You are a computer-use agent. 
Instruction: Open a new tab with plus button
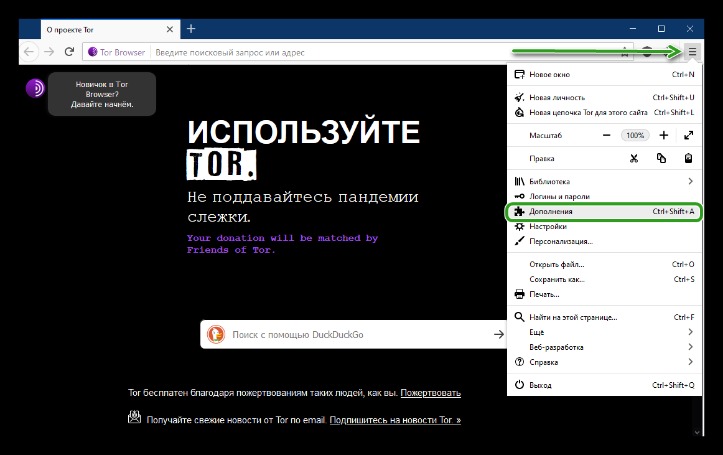[x=191, y=29]
